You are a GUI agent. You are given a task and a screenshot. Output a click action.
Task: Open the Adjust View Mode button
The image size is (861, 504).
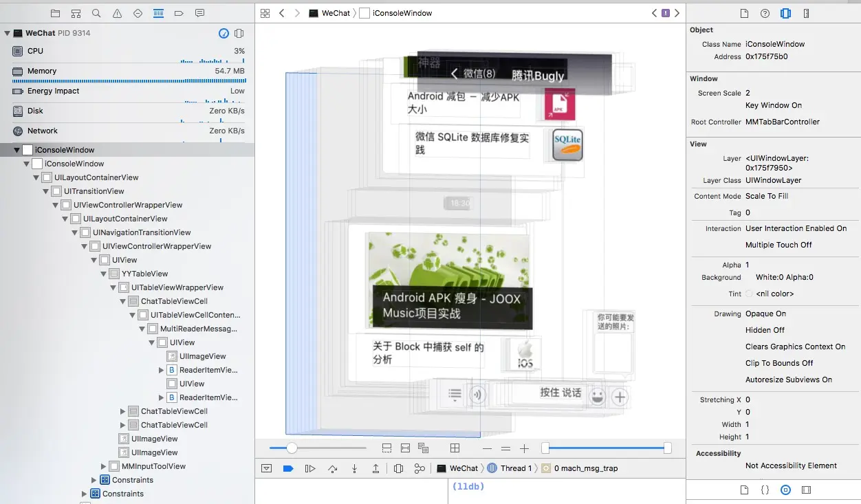424,448
